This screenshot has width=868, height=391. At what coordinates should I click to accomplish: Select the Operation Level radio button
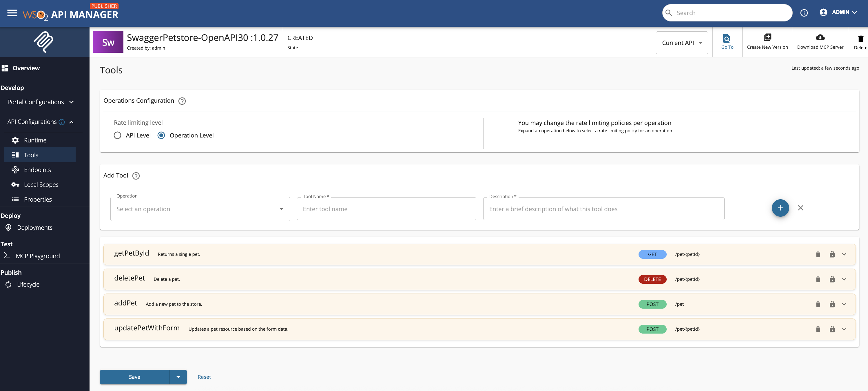click(x=161, y=135)
